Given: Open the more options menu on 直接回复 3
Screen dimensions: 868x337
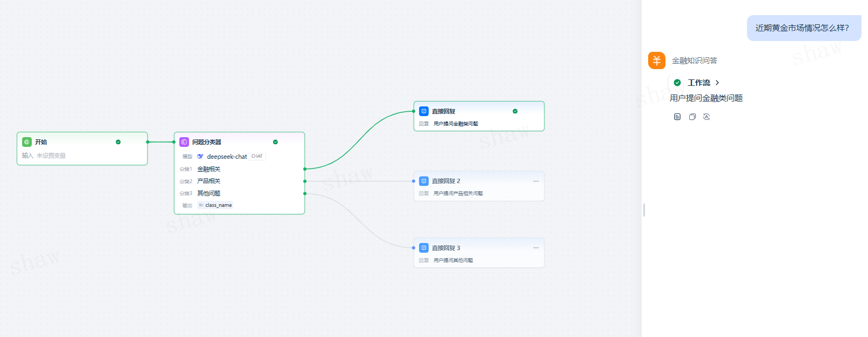Looking at the screenshot, I should [536, 248].
